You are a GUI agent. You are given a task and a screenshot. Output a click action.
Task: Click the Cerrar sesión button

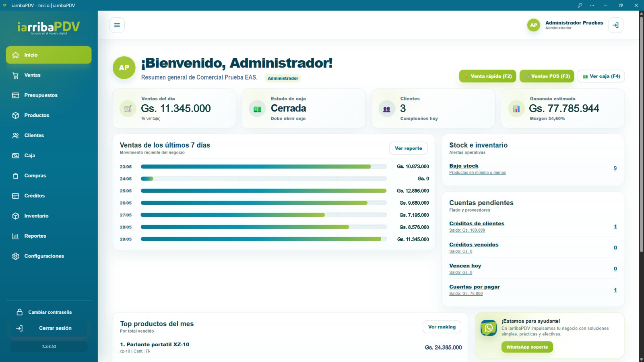[49, 328]
